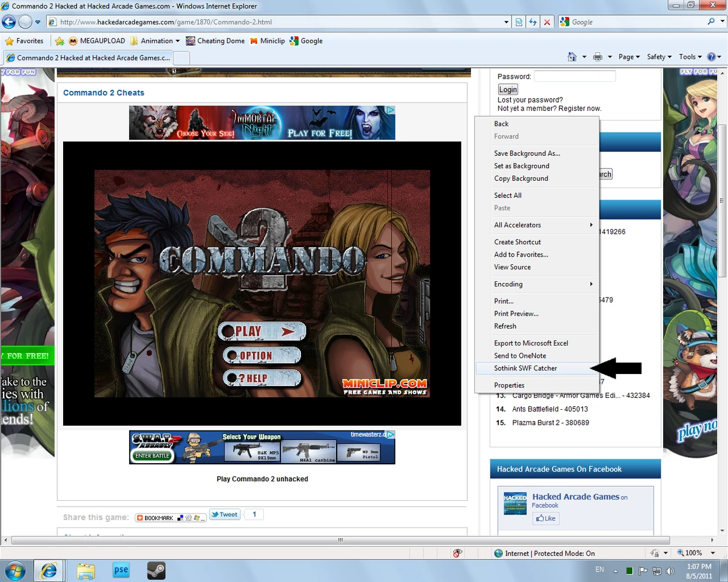The width and height of the screenshot is (728, 582).
Task: Click Hacked Arcade Games Facebook page link
Action: point(576,497)
